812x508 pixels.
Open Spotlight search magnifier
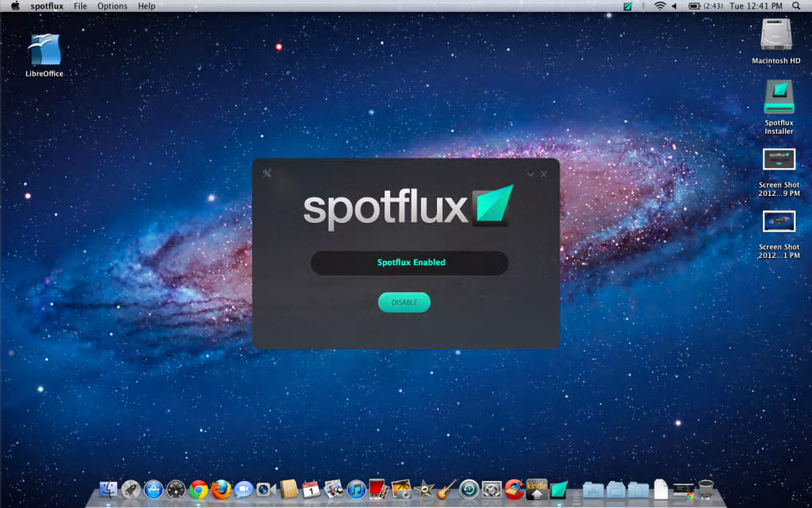pyautogui.click(x=796, y=6)
